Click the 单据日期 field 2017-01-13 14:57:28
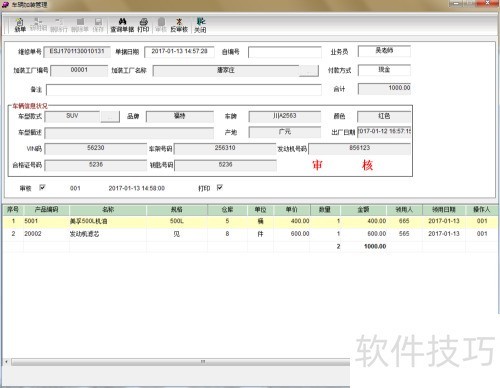The width and height of the screenshot is (500, 388). click(x=179, y=52)
